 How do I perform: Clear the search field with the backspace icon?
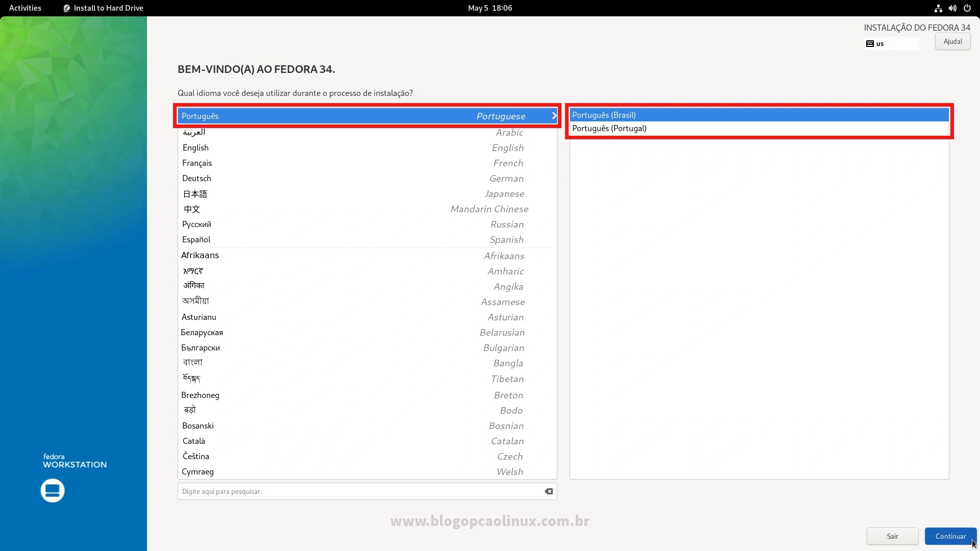(x=549, y=491)
